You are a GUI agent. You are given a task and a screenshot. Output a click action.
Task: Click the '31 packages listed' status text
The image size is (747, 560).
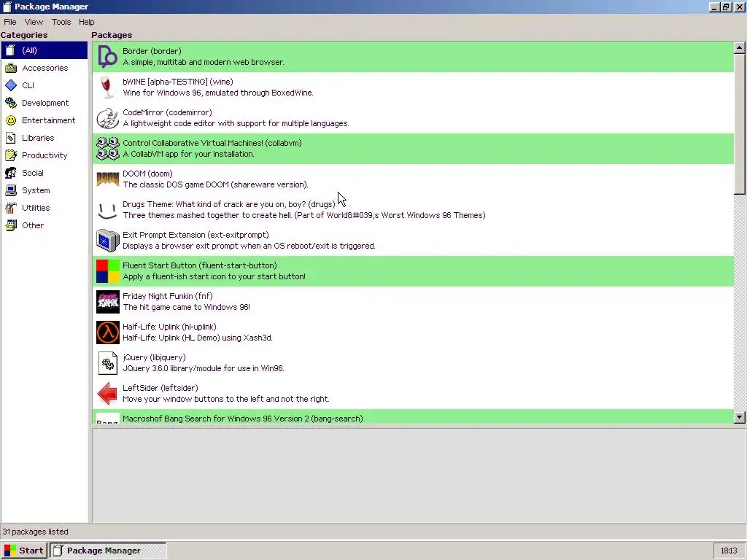coord(36,532)
